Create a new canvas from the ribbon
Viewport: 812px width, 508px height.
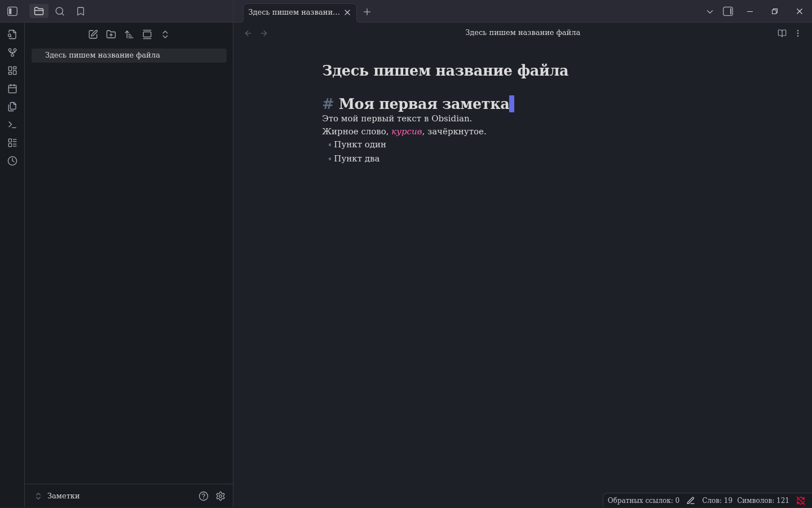(x=12, y=71)
